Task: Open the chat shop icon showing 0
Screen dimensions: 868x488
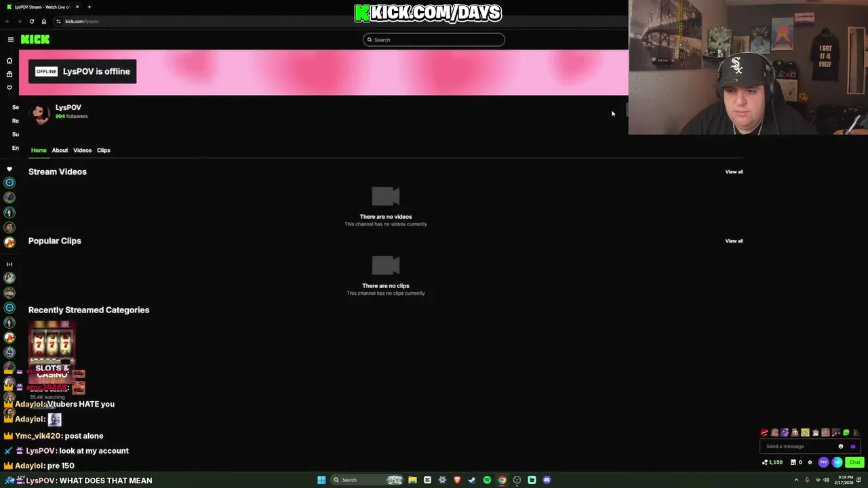Action: (x=796, y=462)
